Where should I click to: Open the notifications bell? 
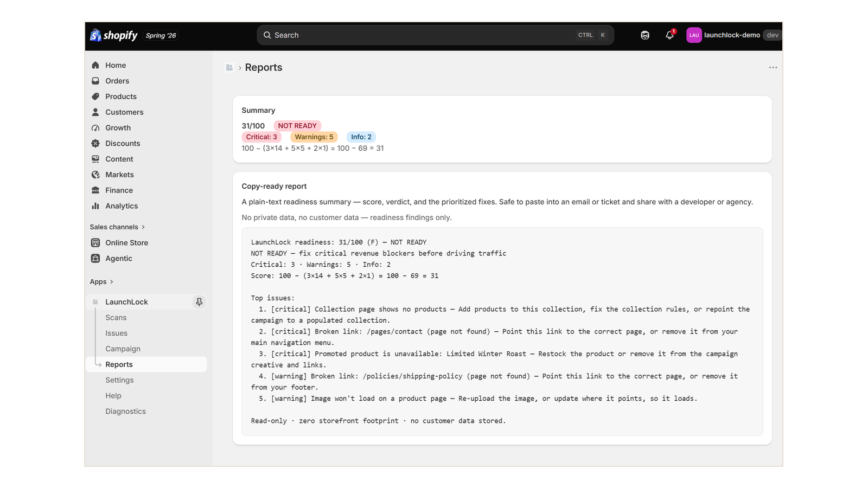coord(670,35)
